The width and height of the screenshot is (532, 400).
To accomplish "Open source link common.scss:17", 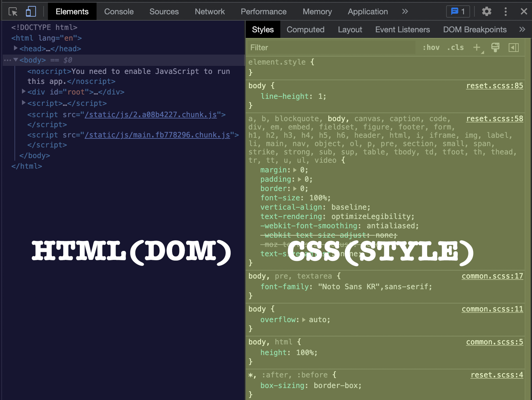I will tap(492, 276).
